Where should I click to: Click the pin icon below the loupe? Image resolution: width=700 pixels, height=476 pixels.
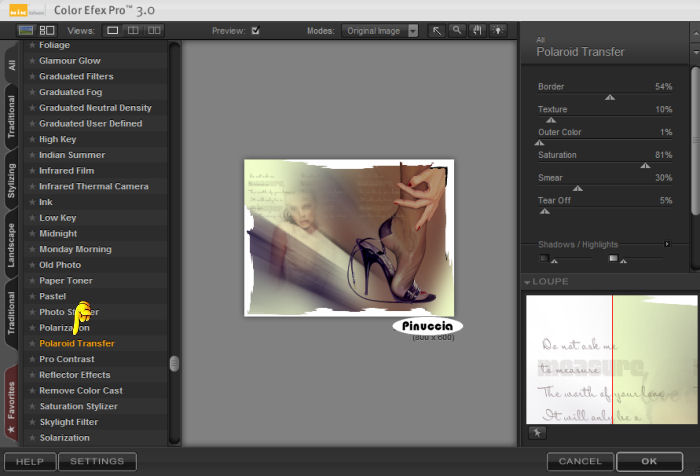pyautogui.click(x=536, y=433)
